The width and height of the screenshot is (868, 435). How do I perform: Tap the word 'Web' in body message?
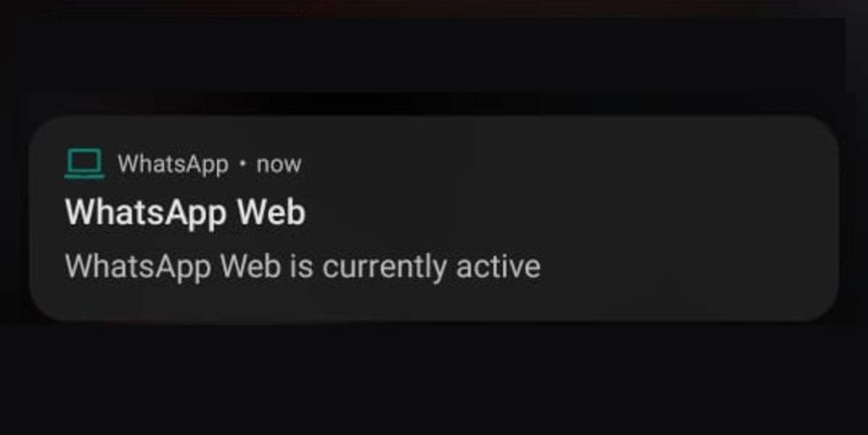pyautogui.click(x=250, y=266)
